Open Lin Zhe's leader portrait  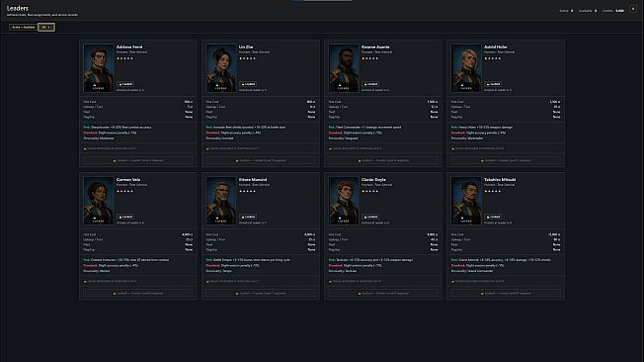(221, 68)
